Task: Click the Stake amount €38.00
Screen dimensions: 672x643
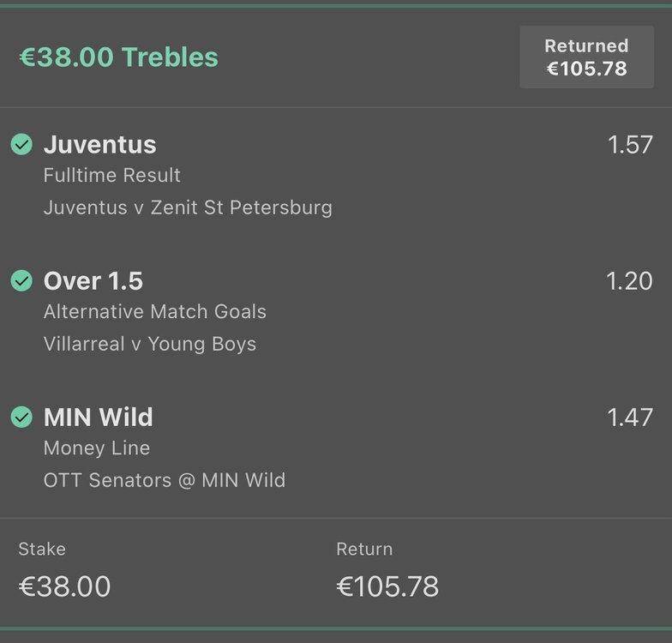Action: tap(65, 586)
